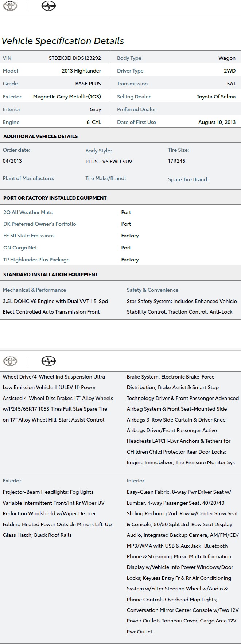
Task: Select the VIN number 5TDZK3EHXDS123292
Action: point(75,58)
